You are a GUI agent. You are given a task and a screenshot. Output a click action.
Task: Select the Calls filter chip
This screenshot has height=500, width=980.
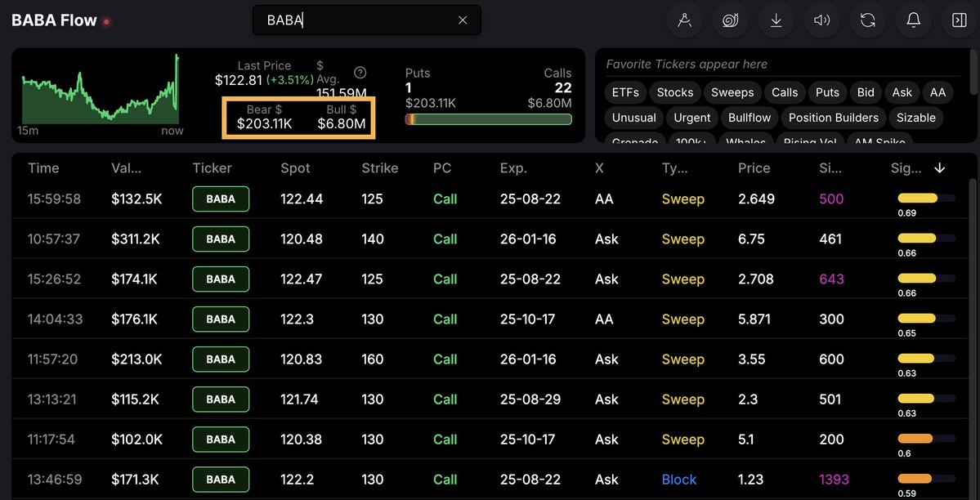[x=785, y=92]
